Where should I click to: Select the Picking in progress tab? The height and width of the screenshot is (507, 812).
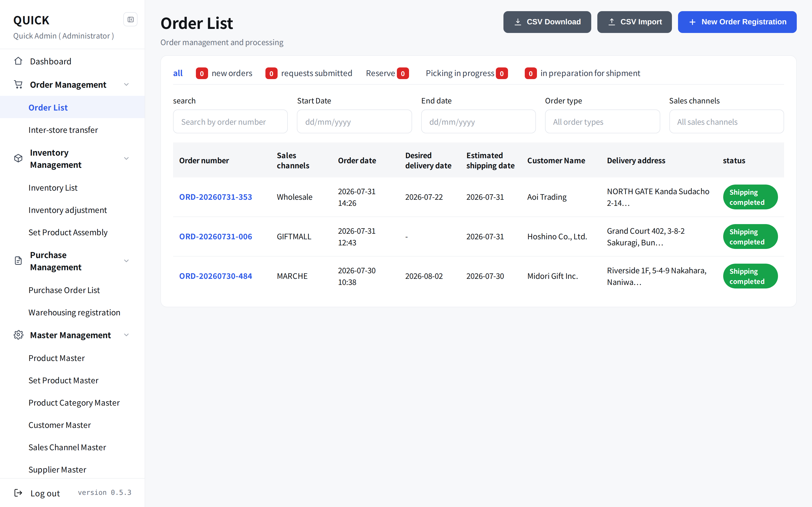467,73
